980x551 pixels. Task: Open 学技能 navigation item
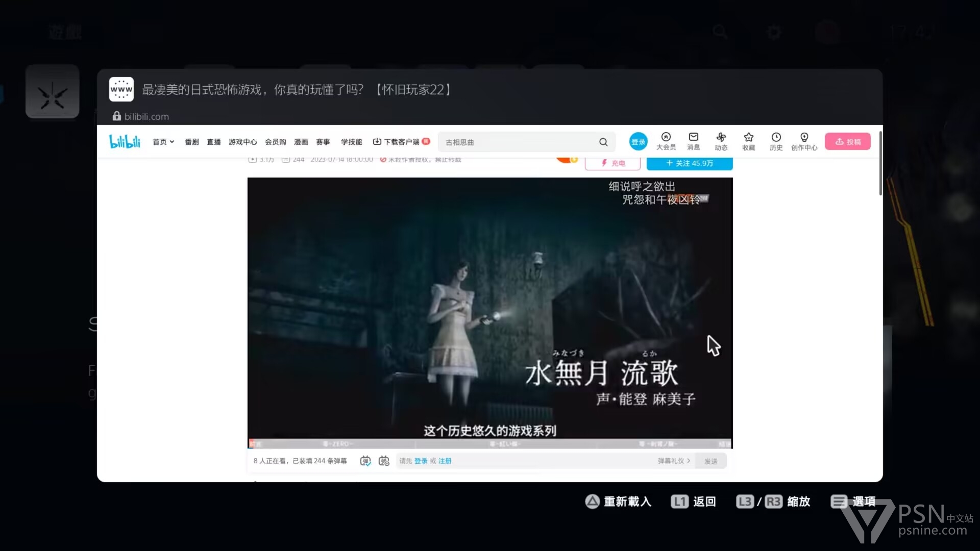[351, 142]
